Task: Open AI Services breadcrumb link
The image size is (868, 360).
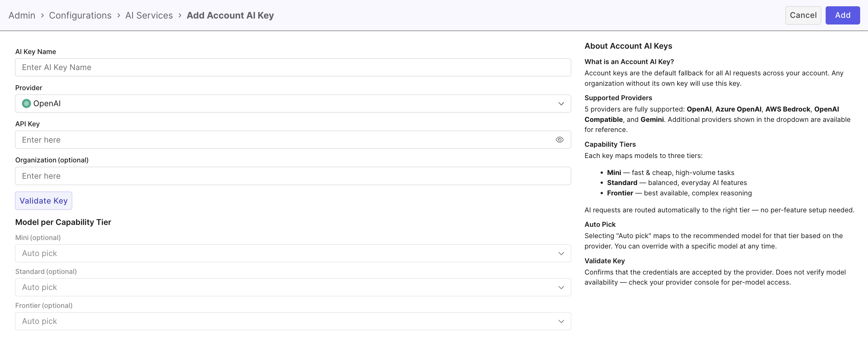Action: 149,15
